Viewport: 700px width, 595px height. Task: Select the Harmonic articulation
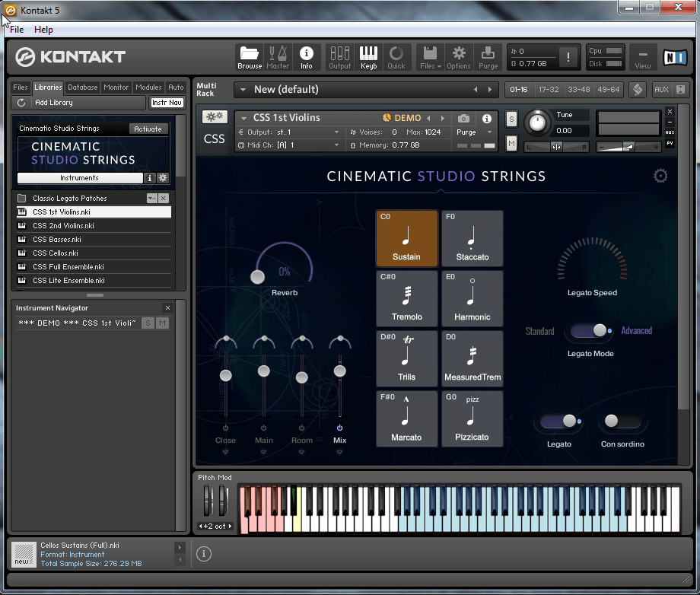(x=472, y=298)
